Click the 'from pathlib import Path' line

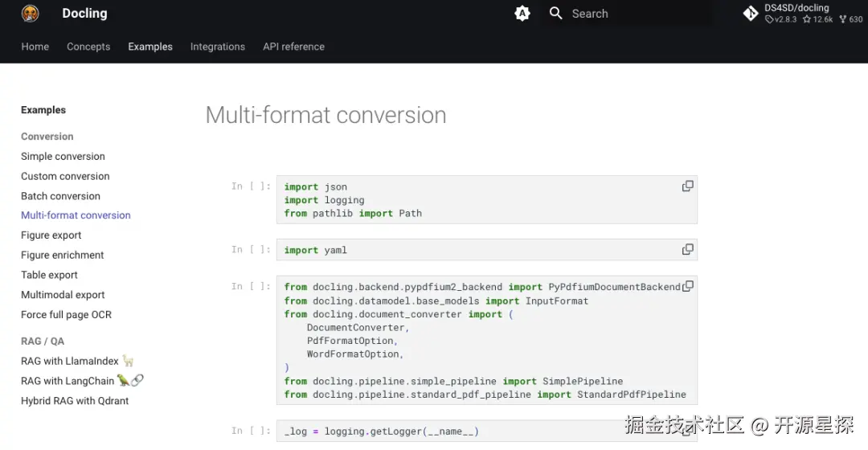pos(353,213)
